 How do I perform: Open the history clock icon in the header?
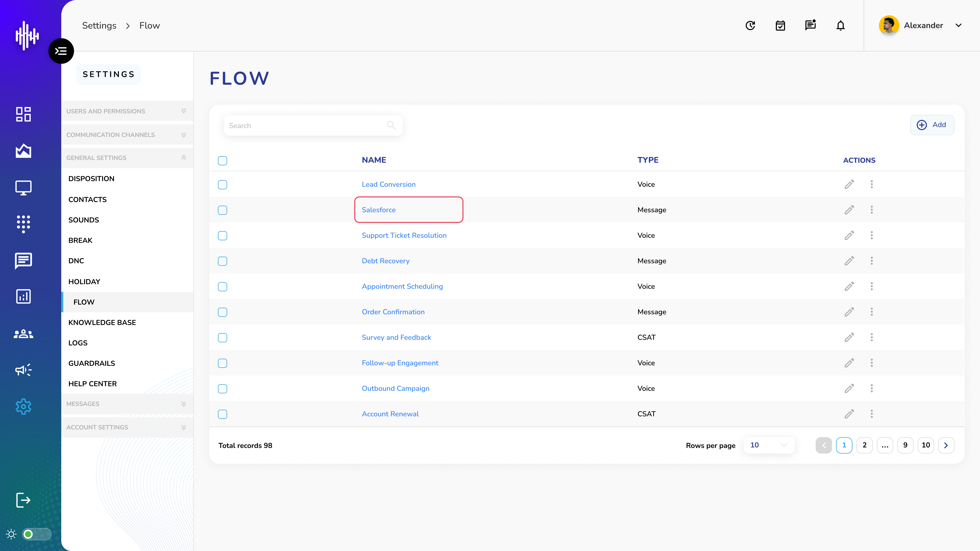pyautogui.click(x=750, y=26)
